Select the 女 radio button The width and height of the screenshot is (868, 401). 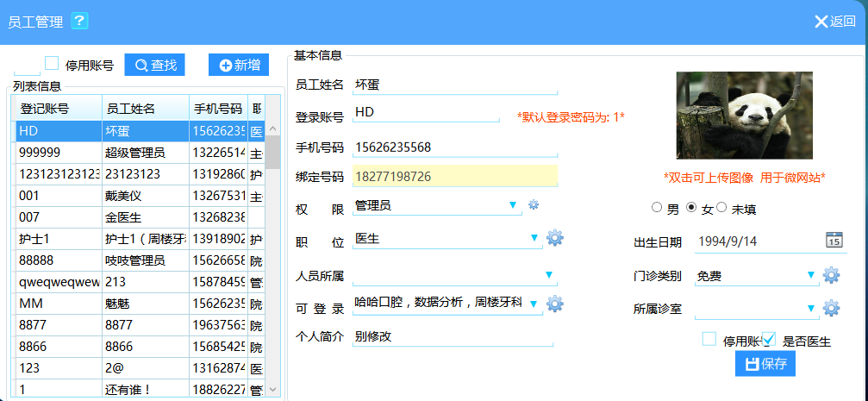click(x=690, y=207)
